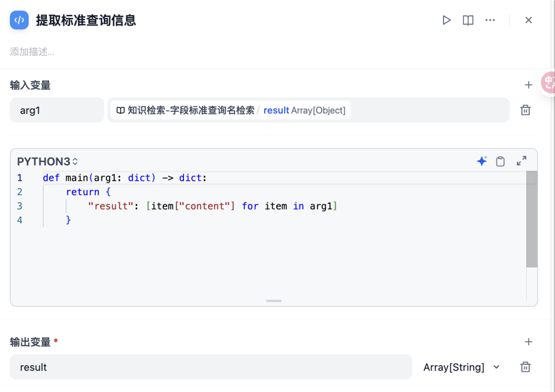
Task: Add a new output variable
Action: point(528,341)
